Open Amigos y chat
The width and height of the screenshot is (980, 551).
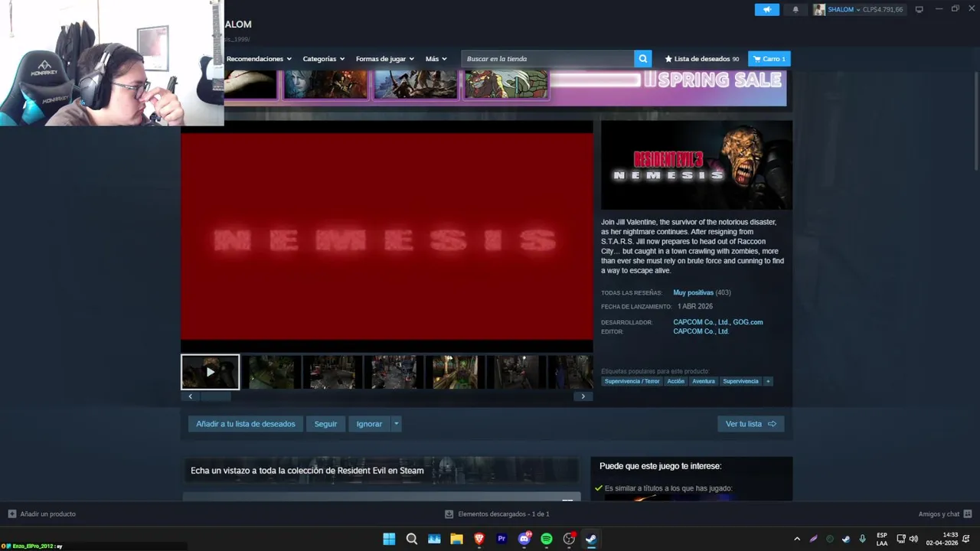coord(945,514)
